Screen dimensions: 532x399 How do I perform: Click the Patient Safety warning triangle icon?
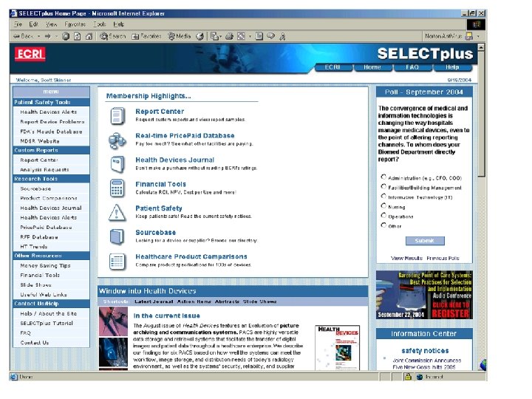(117, 213)
